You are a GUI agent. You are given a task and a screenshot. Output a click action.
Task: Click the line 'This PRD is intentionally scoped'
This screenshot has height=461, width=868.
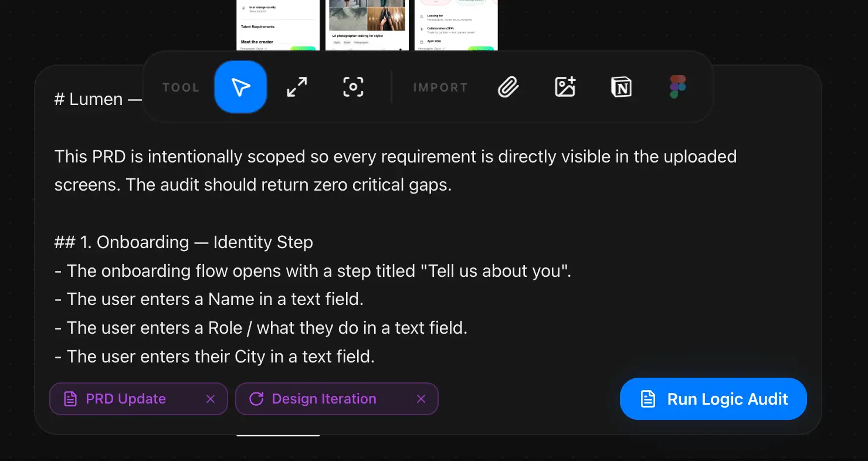click(395, 157)
